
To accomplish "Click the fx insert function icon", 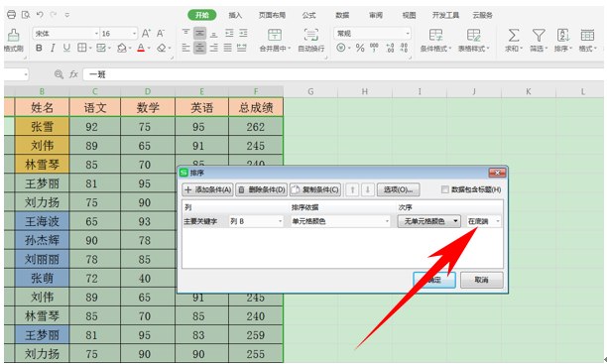I will (x=73, y=74).
